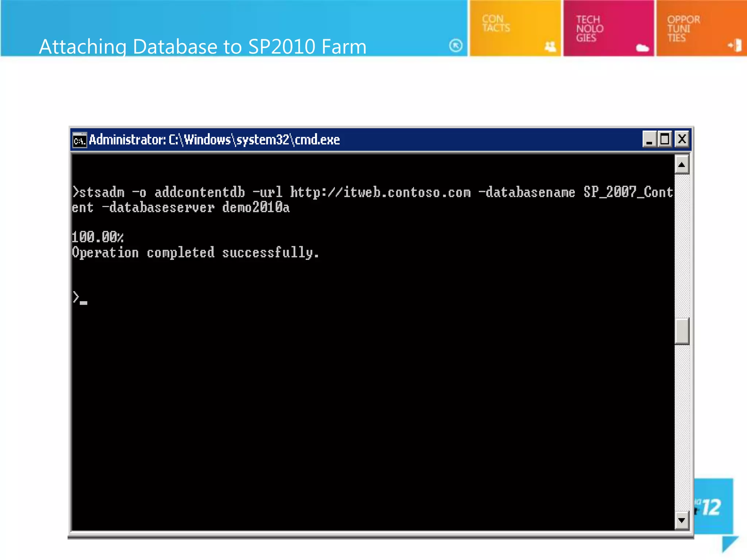The height and width of the screenshot is (560, 747).
Task: Click the people icon on Contacts tile
Action: [x=550, y=47]
